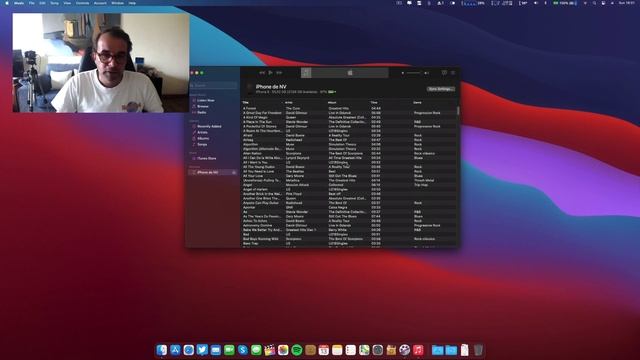Select Songs in Library
Image resolution: width=640 pixels, height=360 pixels.
click(x=202, y=144)
